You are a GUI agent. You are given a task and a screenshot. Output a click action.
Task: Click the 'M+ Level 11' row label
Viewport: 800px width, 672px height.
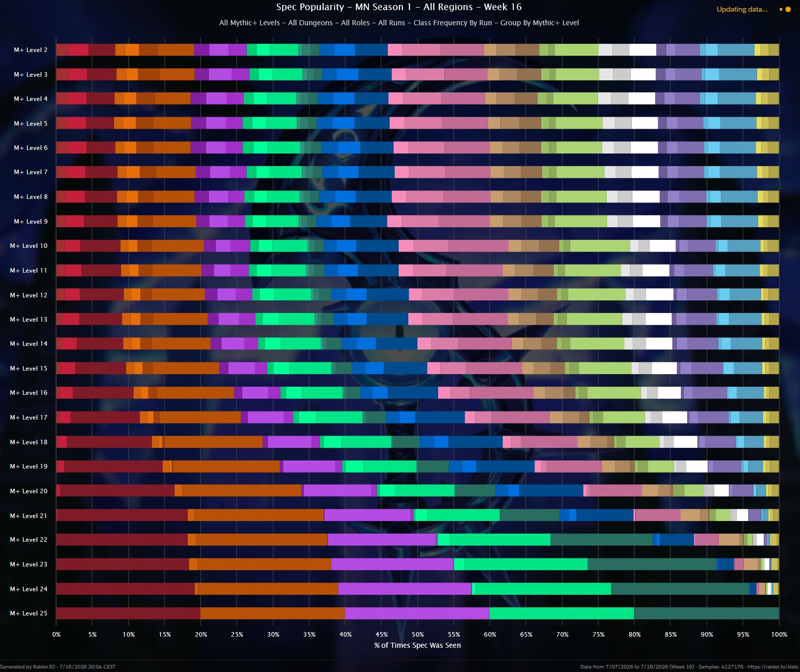[29, 271]
